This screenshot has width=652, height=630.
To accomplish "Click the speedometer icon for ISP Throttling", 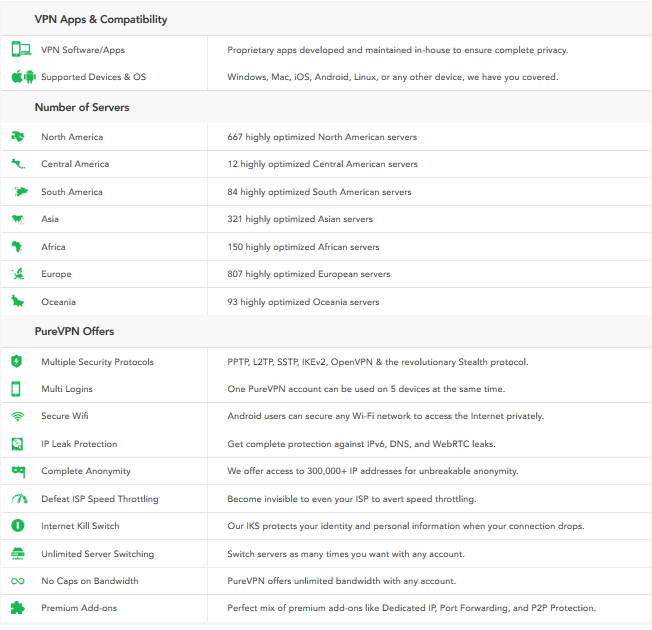I will [x=19, y=498].
